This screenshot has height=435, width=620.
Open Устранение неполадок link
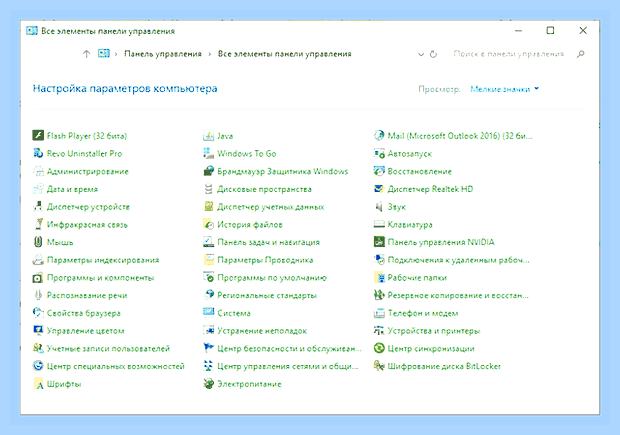click(262, 331)
